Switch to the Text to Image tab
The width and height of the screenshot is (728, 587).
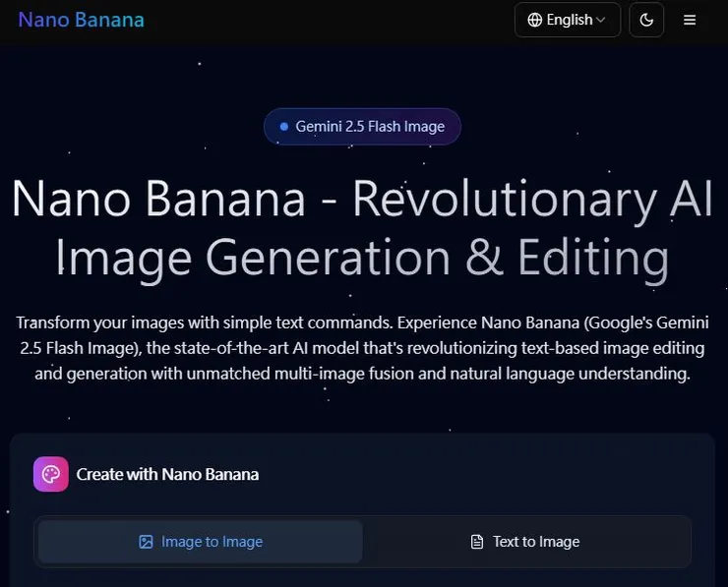click(526, 542)
